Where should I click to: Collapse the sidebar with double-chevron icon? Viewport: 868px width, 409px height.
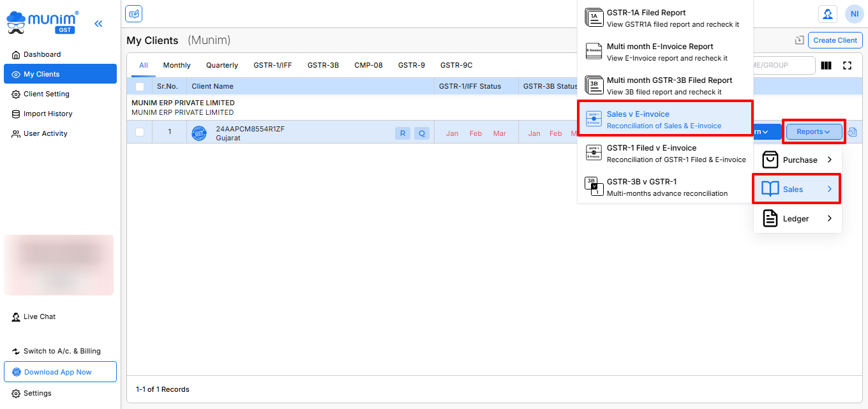[x=98, y=24]
